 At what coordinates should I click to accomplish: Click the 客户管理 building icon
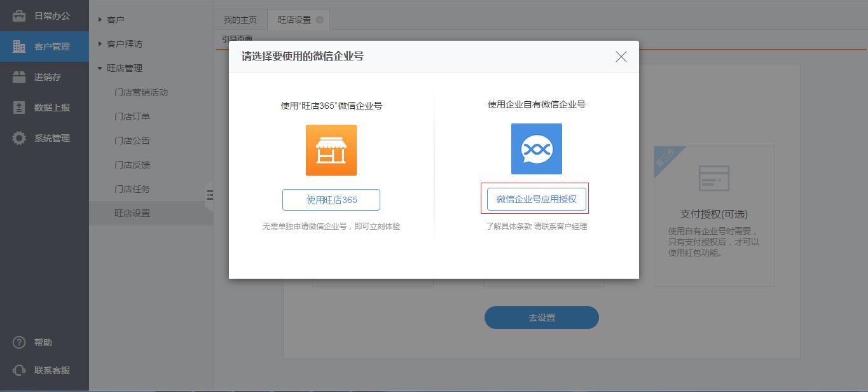(x=19, y=46)
